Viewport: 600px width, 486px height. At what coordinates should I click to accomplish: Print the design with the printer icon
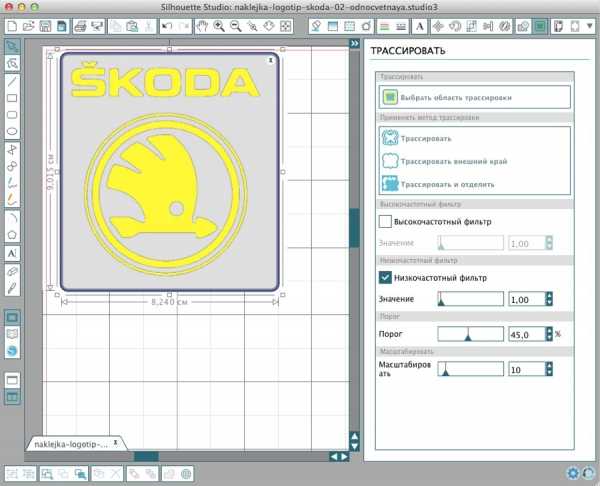pyautogui.click(x=80, y=26)
